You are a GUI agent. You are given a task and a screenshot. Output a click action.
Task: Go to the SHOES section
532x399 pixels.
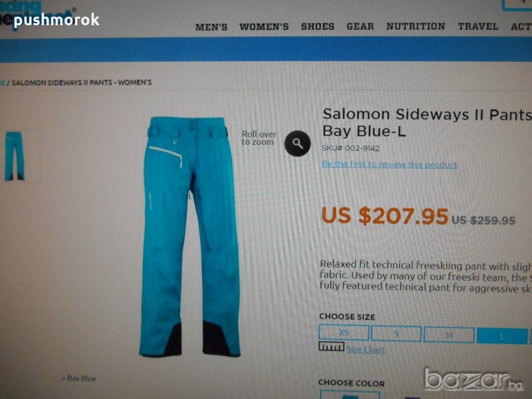click(x=318, y=27)
